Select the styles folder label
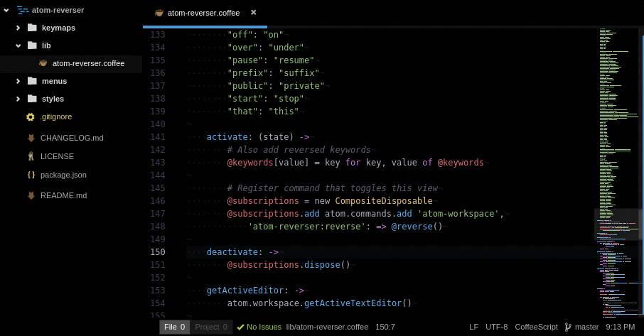 pos(53,99)
